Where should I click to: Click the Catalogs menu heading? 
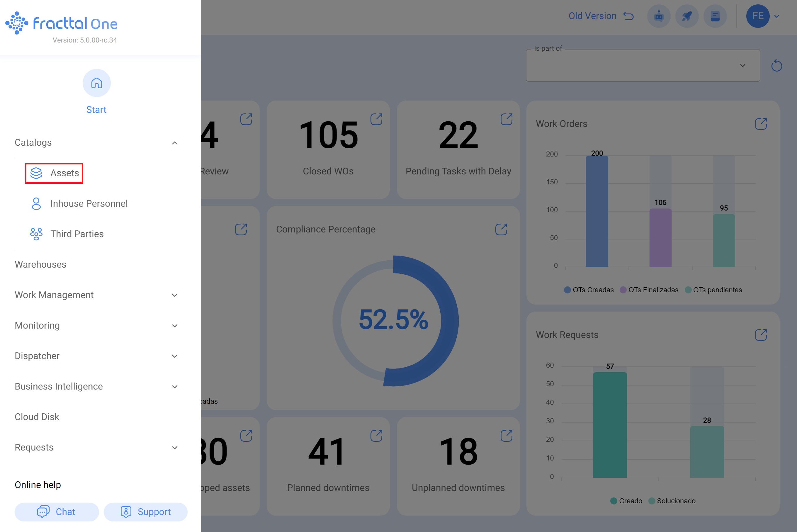coord(33,142)
